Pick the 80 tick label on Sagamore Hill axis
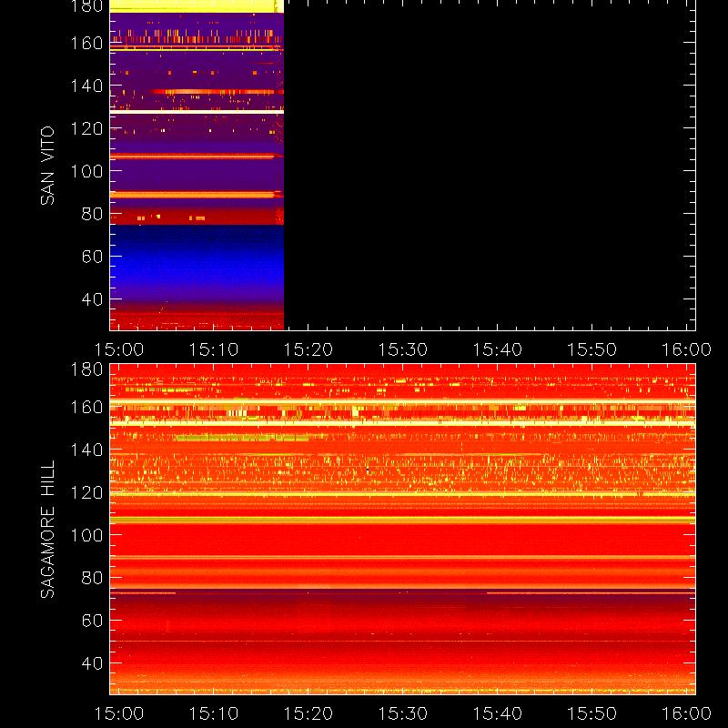 coord(93,578)
